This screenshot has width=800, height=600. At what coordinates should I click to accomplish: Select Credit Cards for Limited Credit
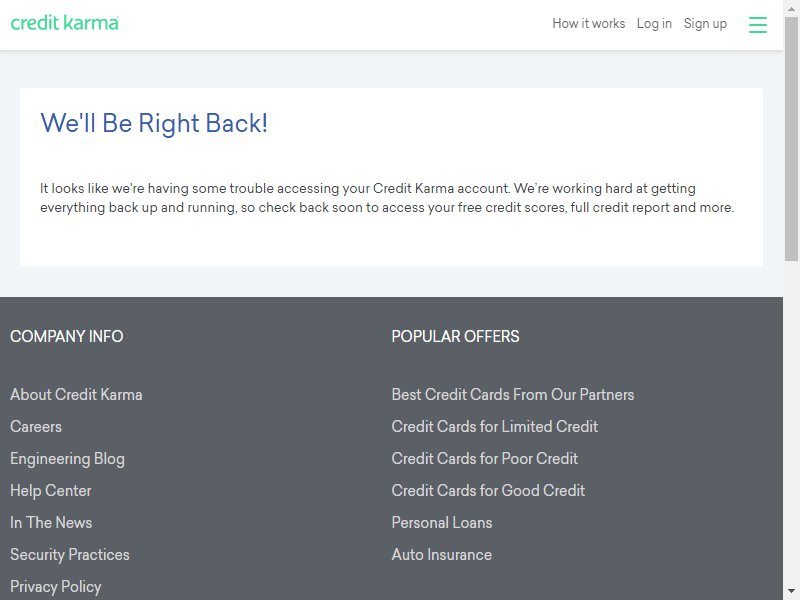click(x=494, y=427)
